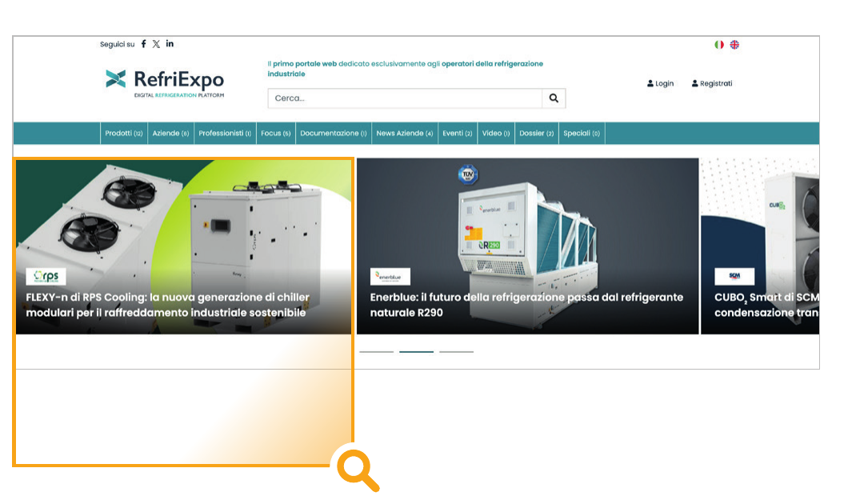
Task: Go to the third carousel slide indicator
Action: [456, 352]
